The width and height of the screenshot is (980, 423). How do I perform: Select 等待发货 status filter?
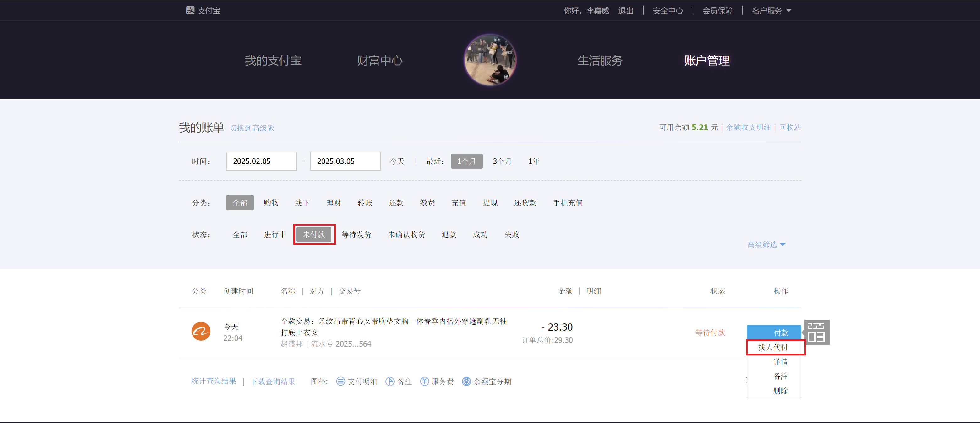tap(356, 234)
